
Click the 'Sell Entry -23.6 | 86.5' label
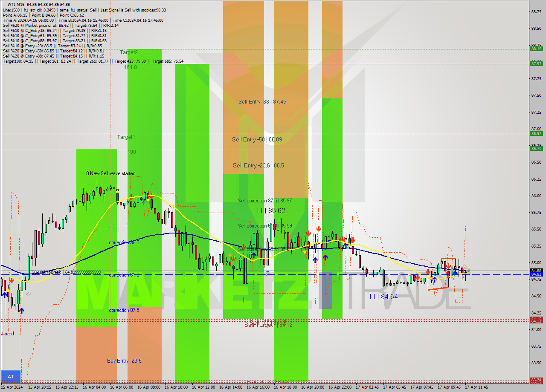pos(258,165)
